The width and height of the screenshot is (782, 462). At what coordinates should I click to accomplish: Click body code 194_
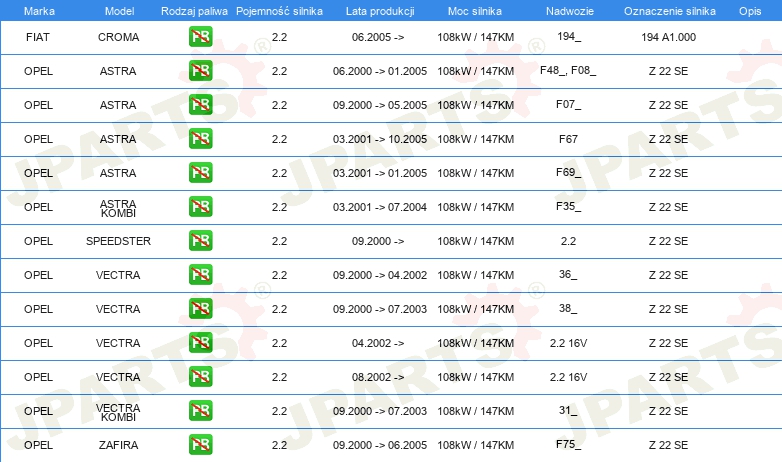[569, 36]
